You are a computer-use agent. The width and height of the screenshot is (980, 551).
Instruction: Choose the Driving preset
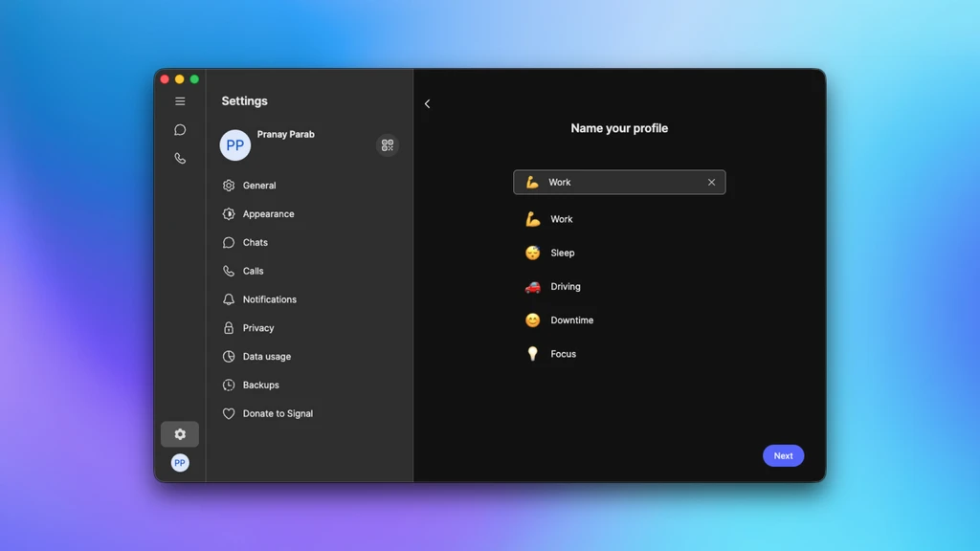click(x=619, y=287)
